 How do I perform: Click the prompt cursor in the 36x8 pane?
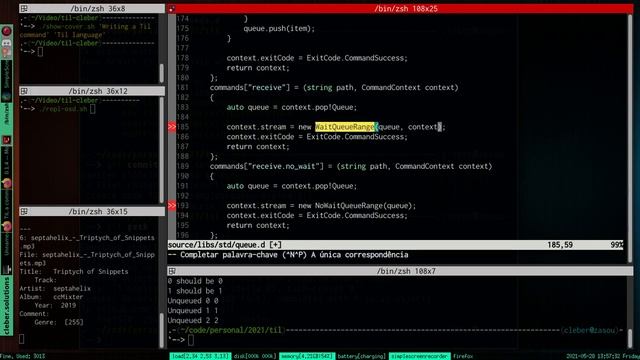tap(40, 52)
